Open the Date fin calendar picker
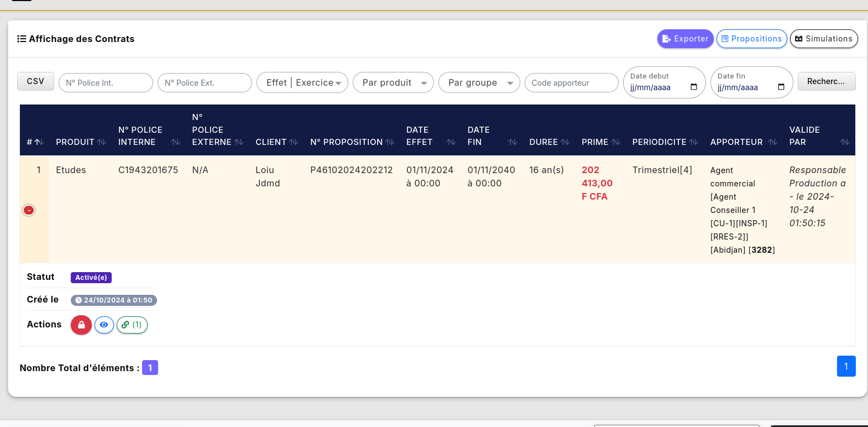 [x=781, y=87]
